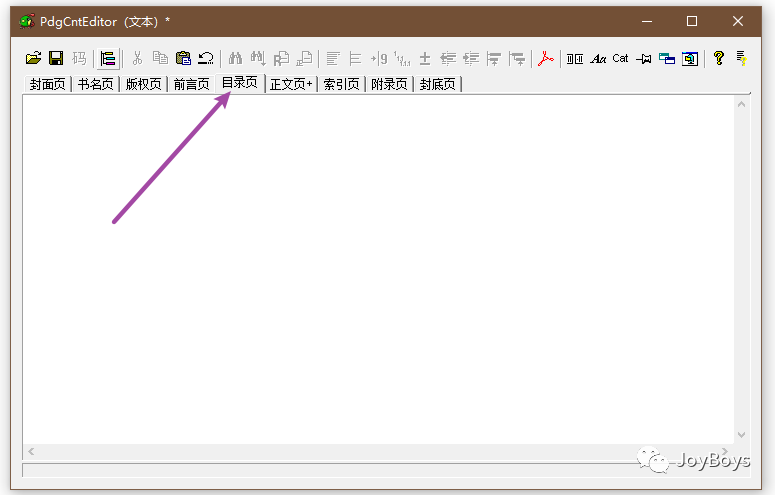Image resolution: width=775 pixels, height=495 pixels.
Task: Maximize the PdgCntEditor window
Action: (692, 21)
